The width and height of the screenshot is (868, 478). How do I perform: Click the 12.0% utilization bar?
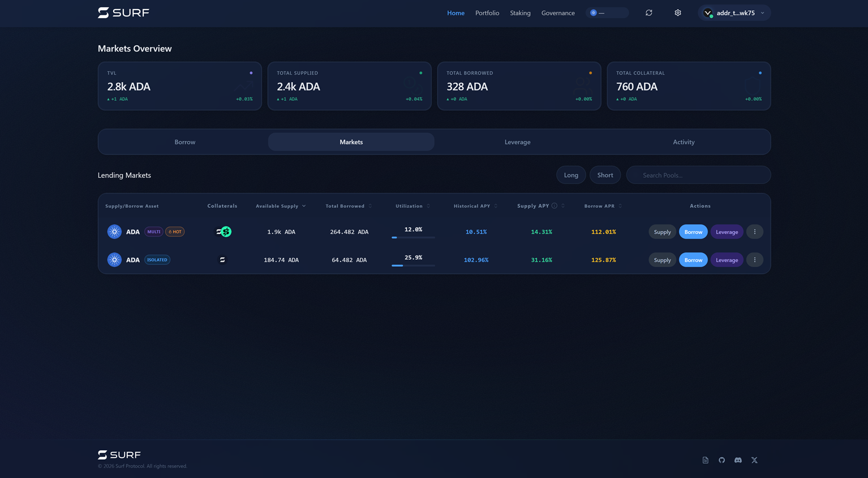click(x=413, y=237)
